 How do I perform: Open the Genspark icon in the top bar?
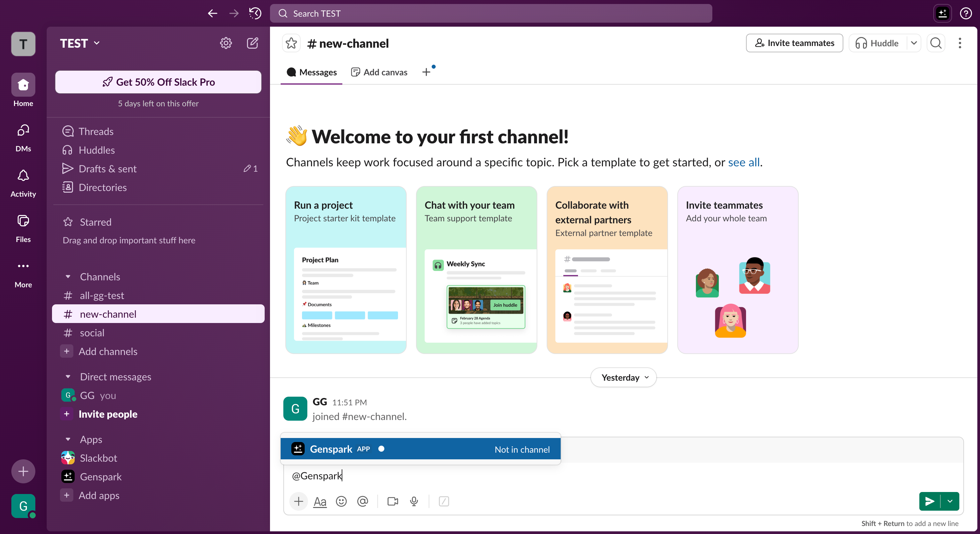click(x=942, y=13)
